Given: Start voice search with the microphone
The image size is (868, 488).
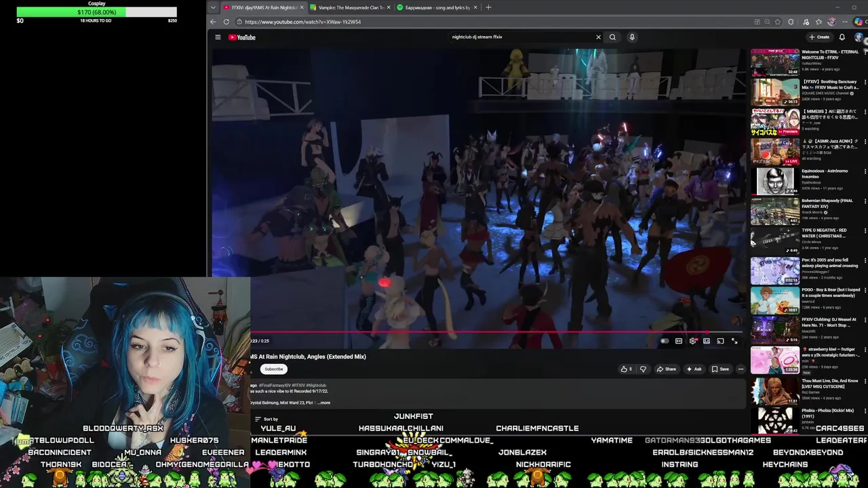Looking at the screenshot, I should 632,37.
